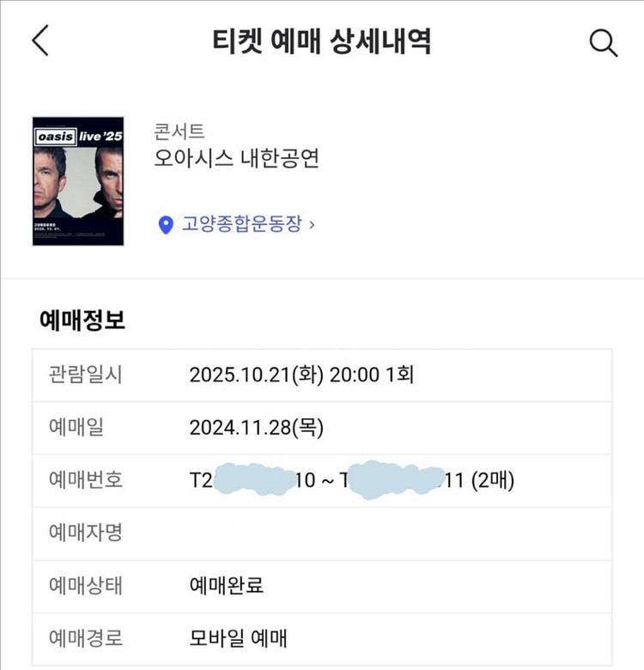
Task: Click the 예매상태 row label
Action: (x=86, y=586)
